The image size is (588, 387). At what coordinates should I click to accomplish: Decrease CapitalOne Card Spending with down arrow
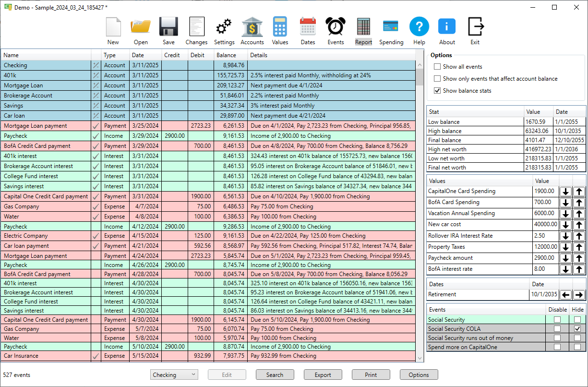tap(566, 191)
